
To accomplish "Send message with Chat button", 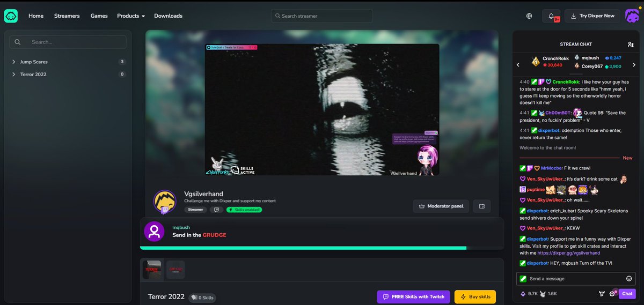I will coord(627,294).
